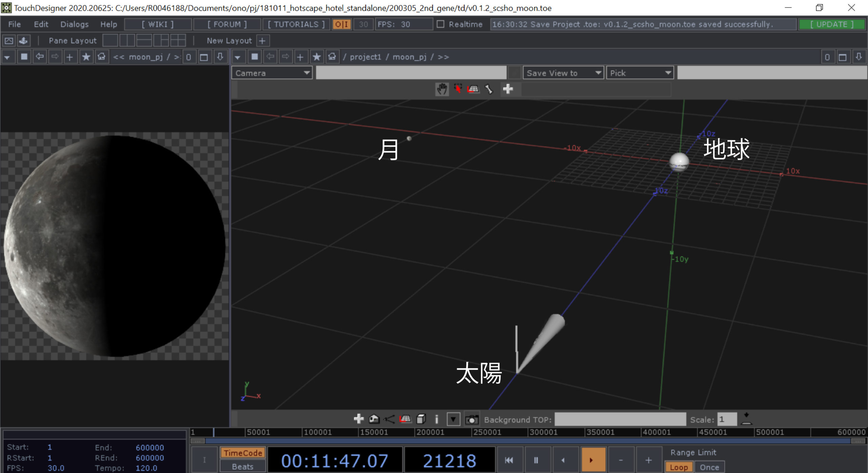This screenshot has width=868, height=473.
Task: Click the [ TUTORIALS ] button
Action: 296,24
